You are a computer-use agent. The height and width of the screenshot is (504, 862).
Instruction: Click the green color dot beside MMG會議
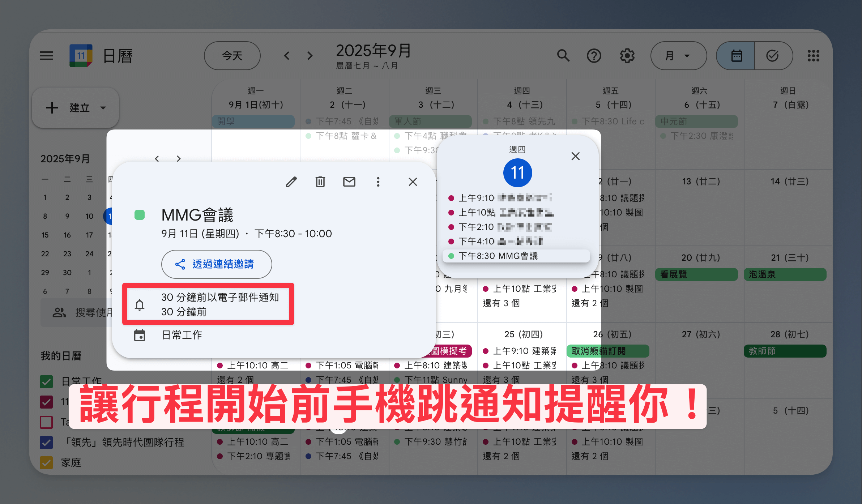(x=140, y=215)
